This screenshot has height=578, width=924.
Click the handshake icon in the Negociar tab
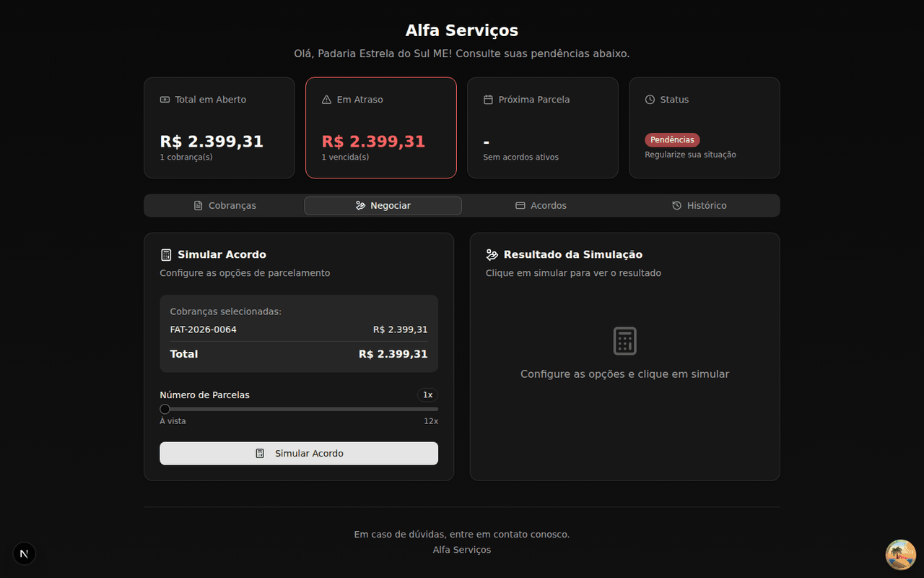(x=360, y=206)
